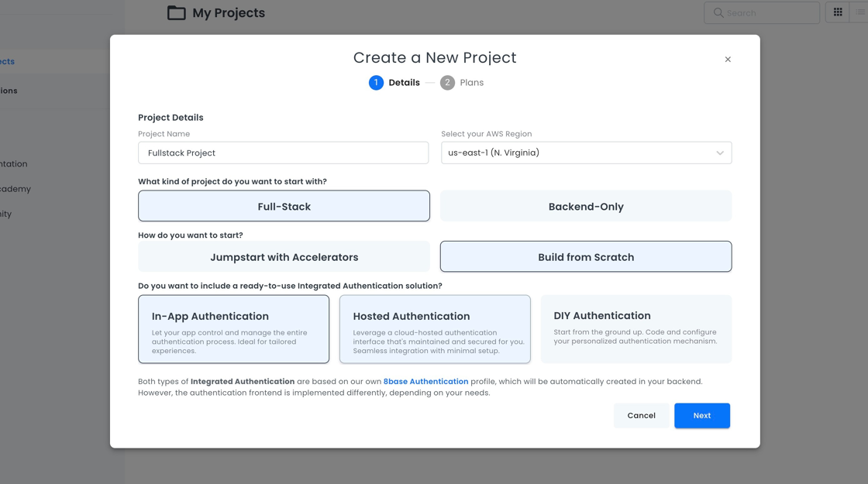The image size is (868, 484).
Task: Choose Build from Scratch option
Action: click(586, 257)
